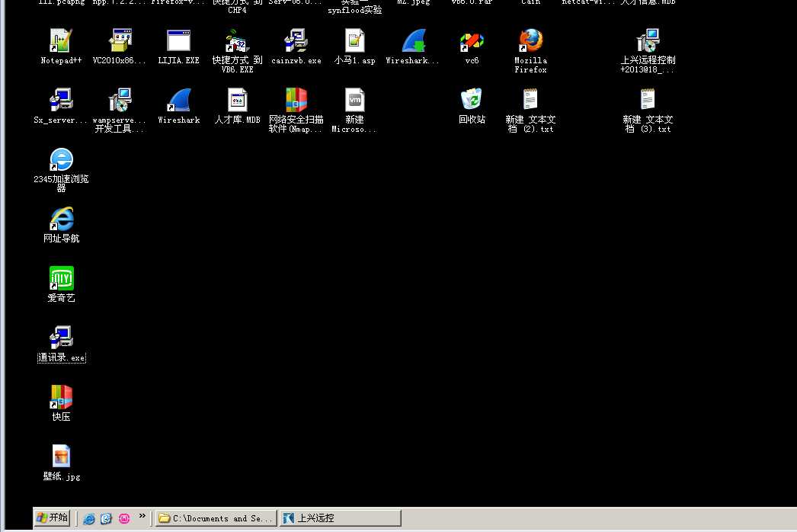Click the pink quick launch icon
Viewport: 797px width, 532px height.
(124, 518)
